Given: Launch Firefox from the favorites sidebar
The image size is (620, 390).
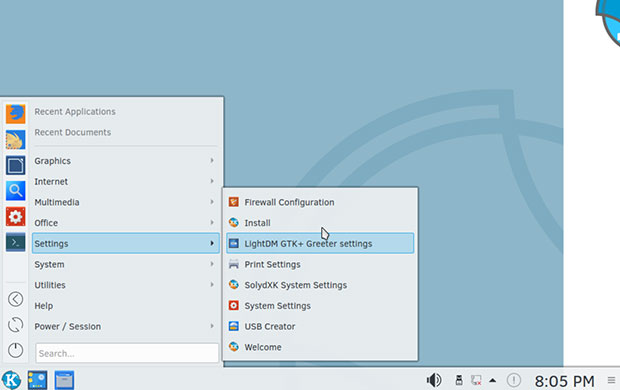Looking at the screenshot, I should click(15, 114).
